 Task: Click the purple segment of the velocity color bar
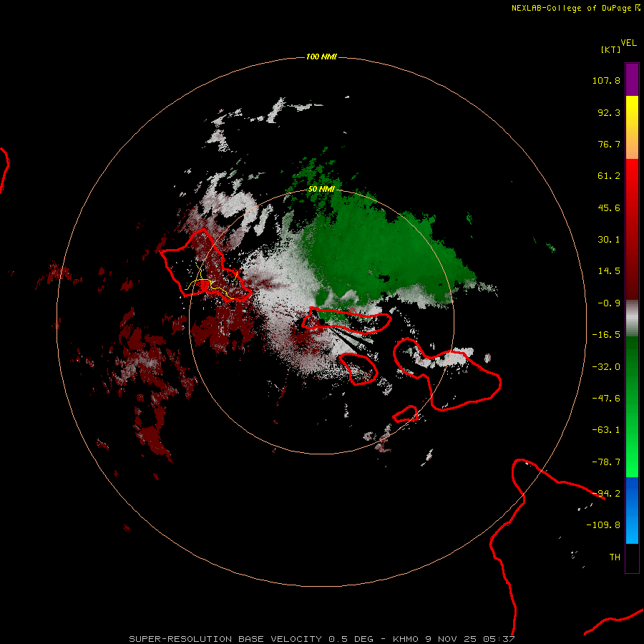point(632,79)
